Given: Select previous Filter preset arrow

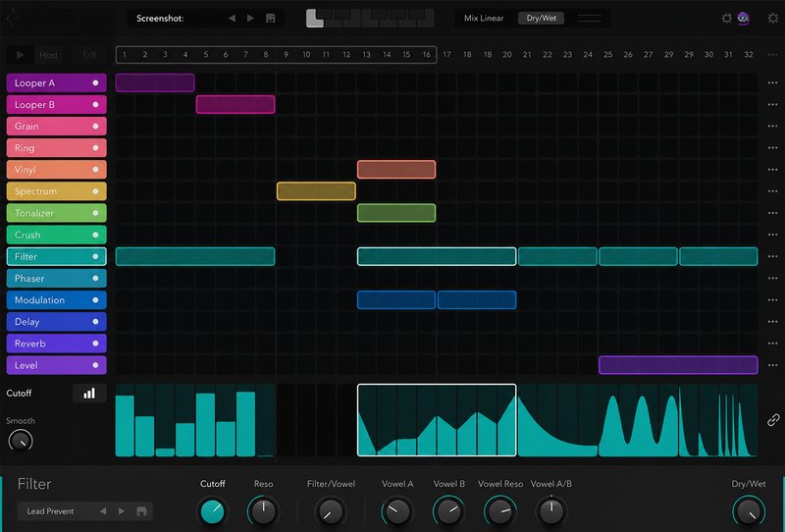Looking at the screenshot, I should click(x=103, y=511).
